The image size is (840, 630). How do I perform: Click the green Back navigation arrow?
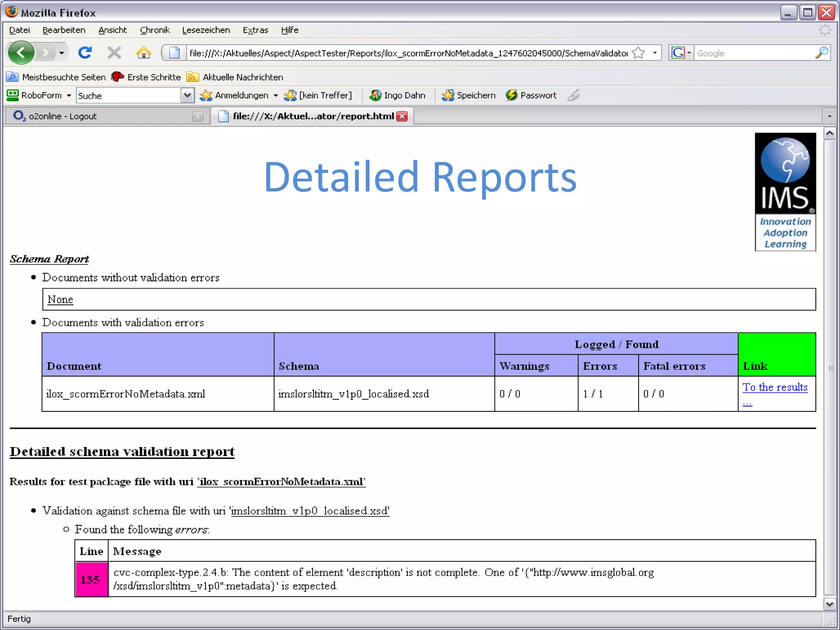click(21, 52)
